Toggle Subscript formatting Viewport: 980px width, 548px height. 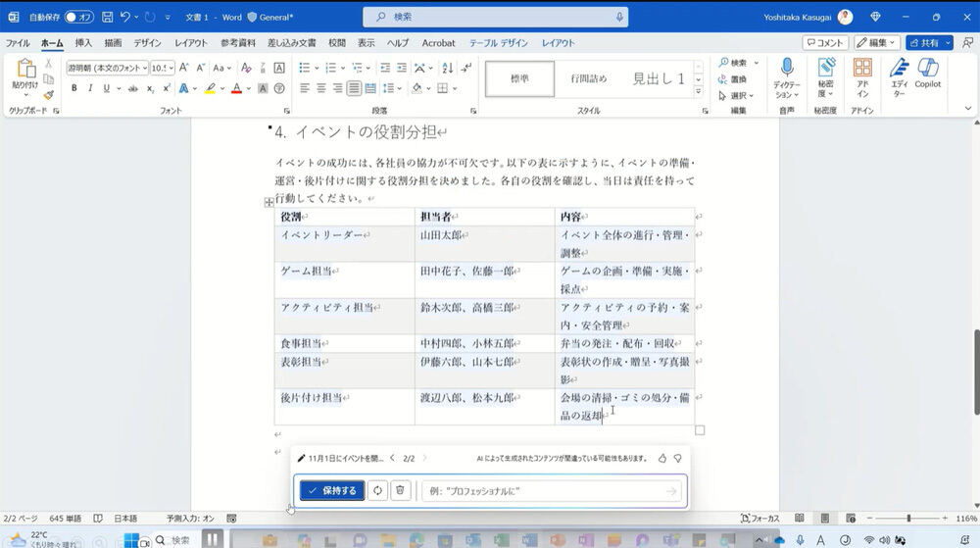pyautogui.click(x=150, y=88)
